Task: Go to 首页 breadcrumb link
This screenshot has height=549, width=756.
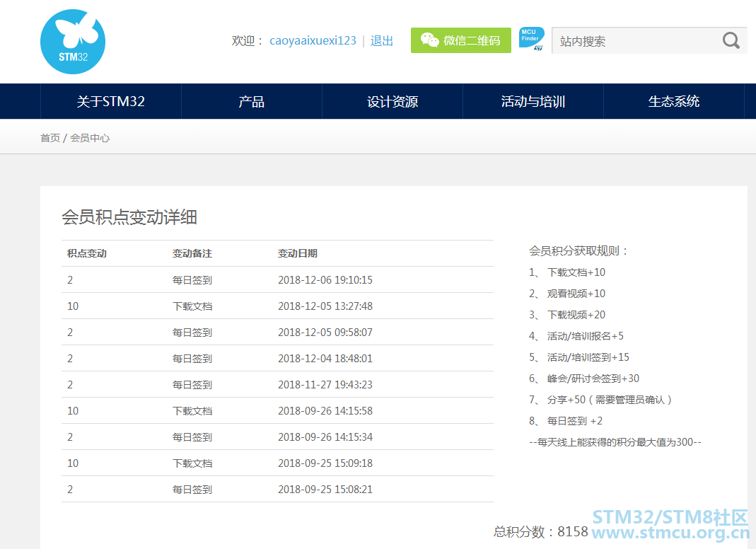Action: pos(50,138)
